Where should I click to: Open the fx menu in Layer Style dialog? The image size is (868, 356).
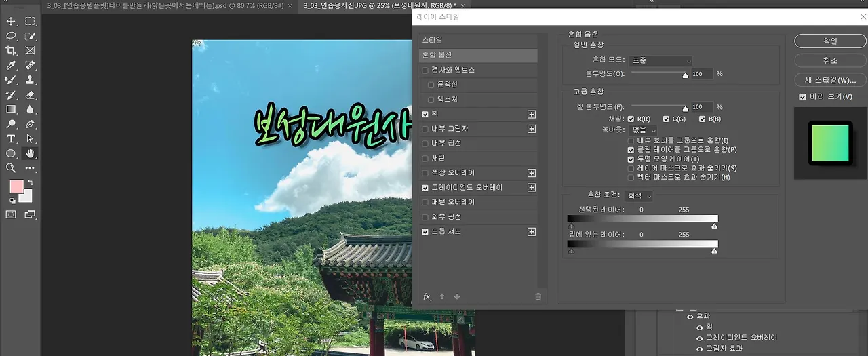(427, 296)
